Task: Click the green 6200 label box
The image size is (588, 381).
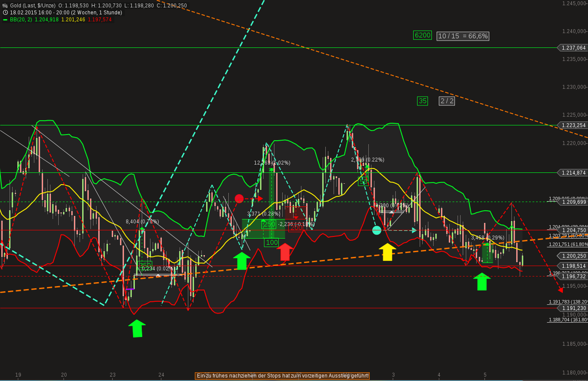Action: point(422,35)
